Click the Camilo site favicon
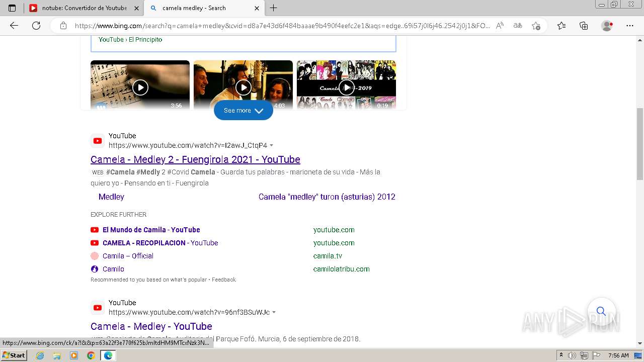The width and height of the screenshot is (644, 362). pos(95,269)
